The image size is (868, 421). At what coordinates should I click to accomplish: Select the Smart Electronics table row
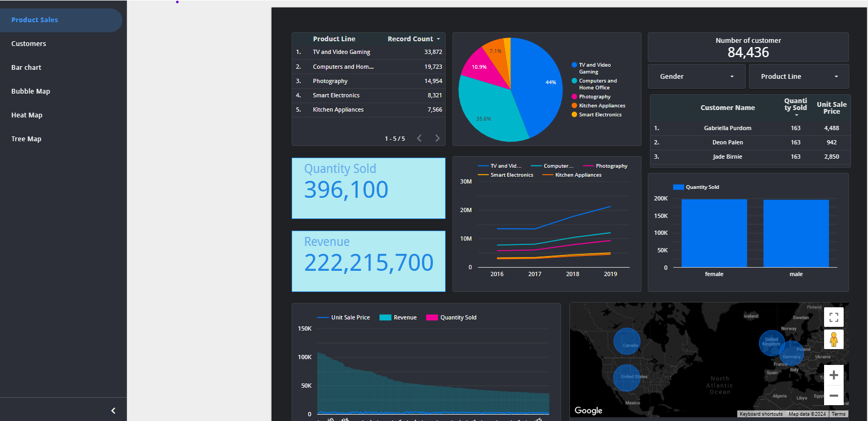[368, 95]
